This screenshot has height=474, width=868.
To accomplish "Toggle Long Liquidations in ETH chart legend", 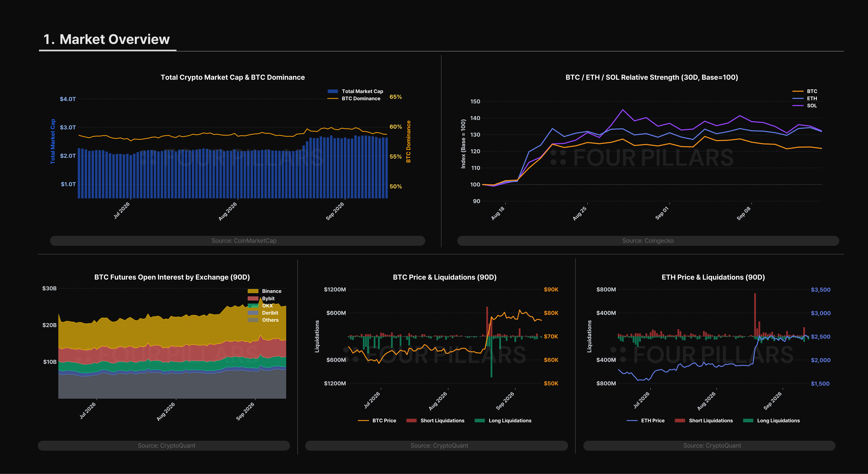I will 771,420.
